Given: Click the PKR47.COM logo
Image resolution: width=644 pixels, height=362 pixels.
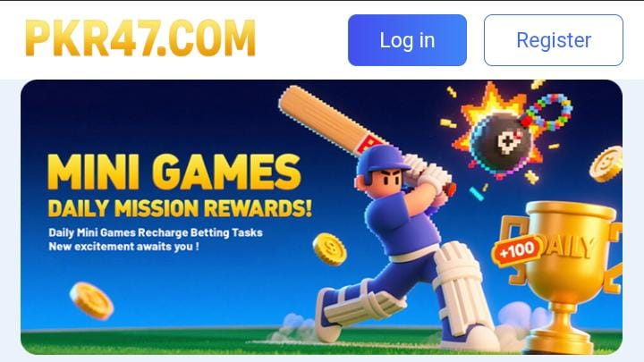Looking at the screenshot, I should [x=140, y=38].
